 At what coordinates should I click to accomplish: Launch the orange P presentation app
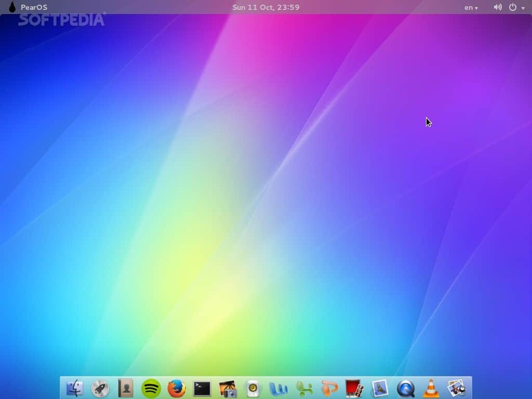point(329,388)
